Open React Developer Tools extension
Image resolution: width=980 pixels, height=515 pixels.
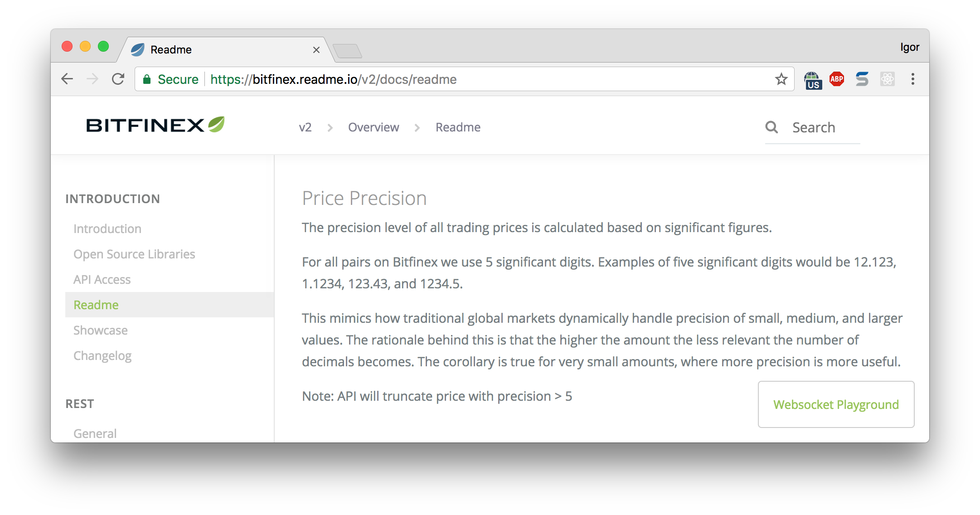[x=888, y=79]
